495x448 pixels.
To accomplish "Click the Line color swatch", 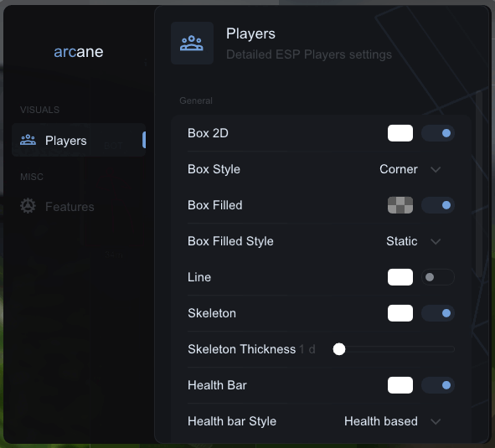I will (x=400, y=277).
